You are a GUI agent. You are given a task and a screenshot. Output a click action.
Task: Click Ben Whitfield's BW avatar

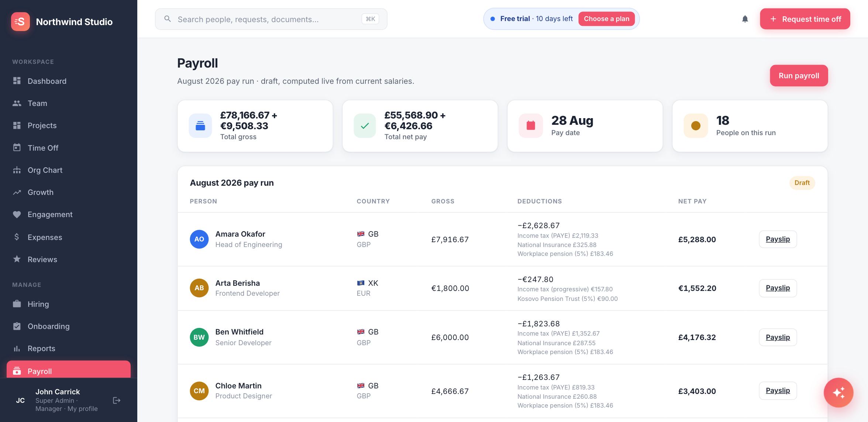point(199,337)
